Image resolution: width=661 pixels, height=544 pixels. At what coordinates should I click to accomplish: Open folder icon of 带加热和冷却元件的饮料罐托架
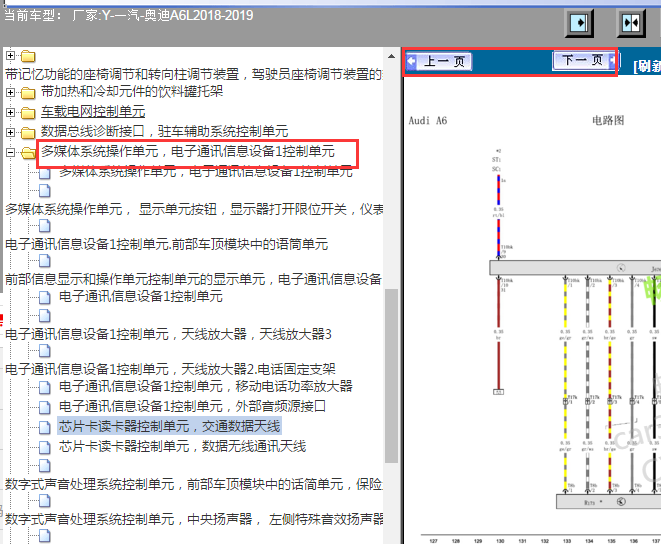[28, 92]
